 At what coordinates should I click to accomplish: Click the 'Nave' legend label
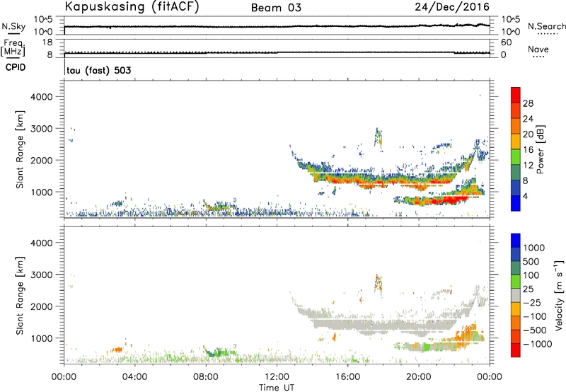(x=538, y=49)
